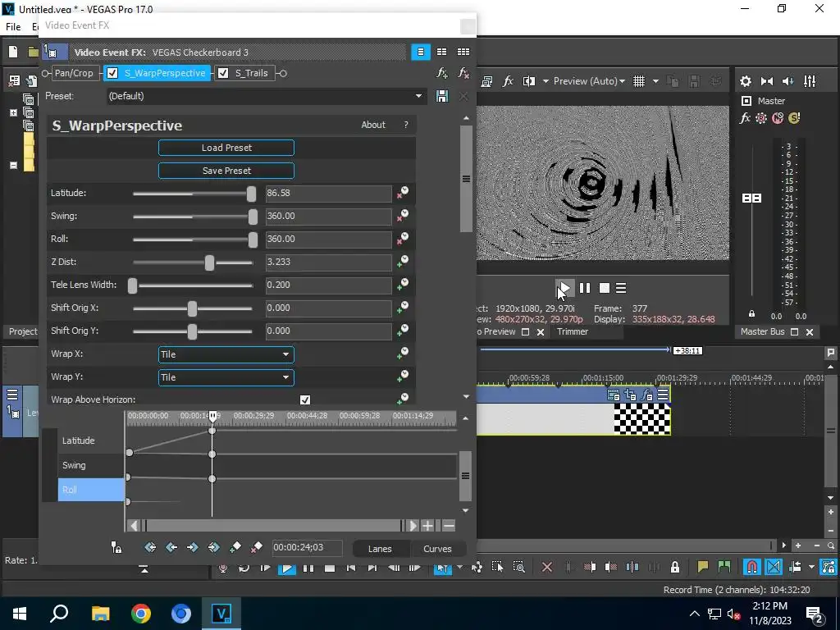Open split screen view dropdown arrow
Screen dimensions: 840x630
click(x=546, y=81)
